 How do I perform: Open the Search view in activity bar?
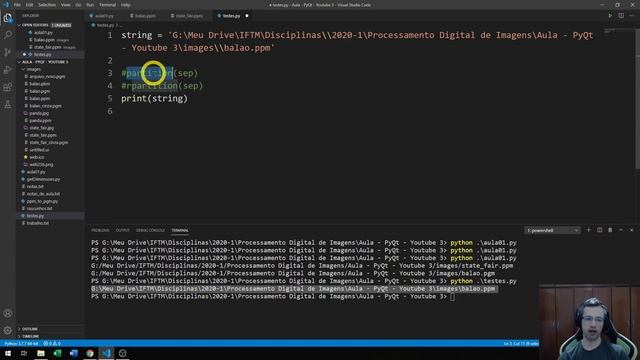pos(8,35)
